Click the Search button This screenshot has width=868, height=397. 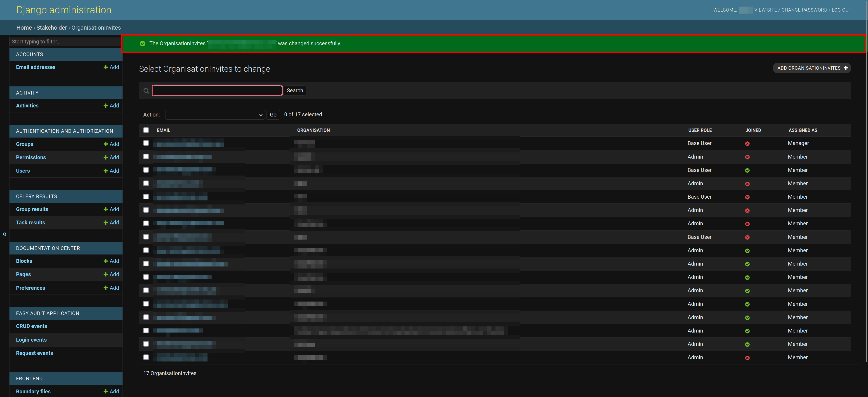coord(295,90)
